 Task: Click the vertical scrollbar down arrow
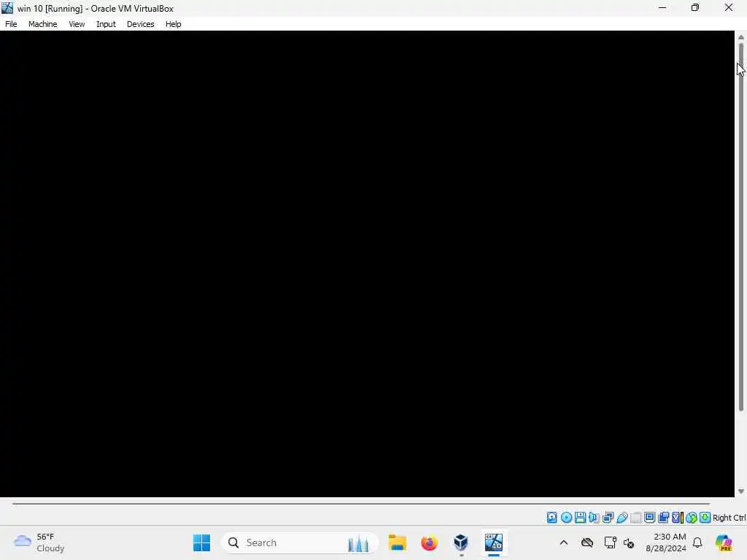741,491
